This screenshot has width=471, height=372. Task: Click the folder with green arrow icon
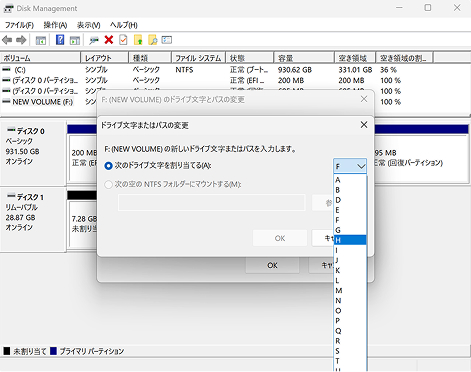(138, 40)
